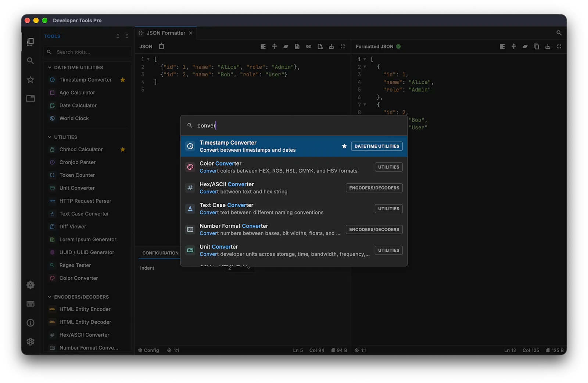This screenshot has width=588, height=383.
Task: Open keyboard shortcuts icon in the activity bar
Action: [x=31, y=304]
